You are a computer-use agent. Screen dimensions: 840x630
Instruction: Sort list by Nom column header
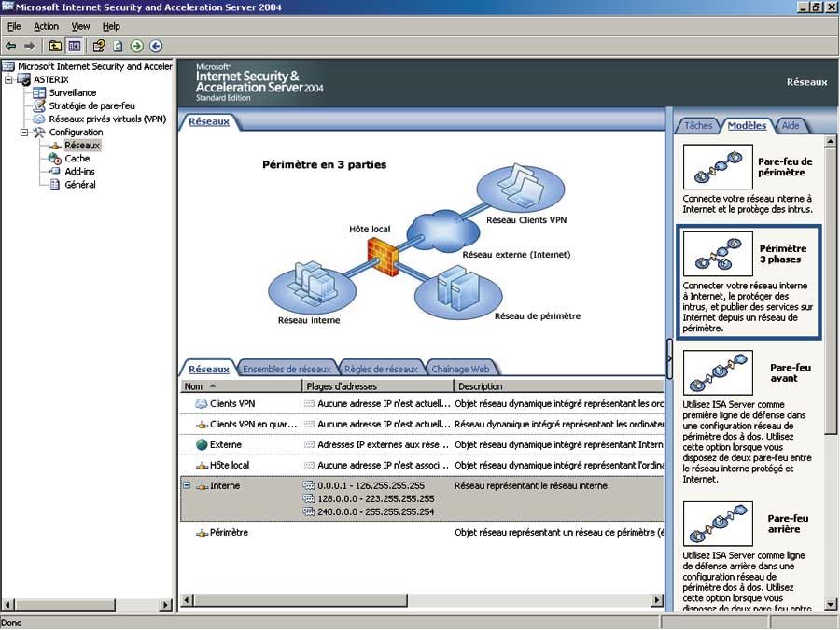[x=241, y=386]
